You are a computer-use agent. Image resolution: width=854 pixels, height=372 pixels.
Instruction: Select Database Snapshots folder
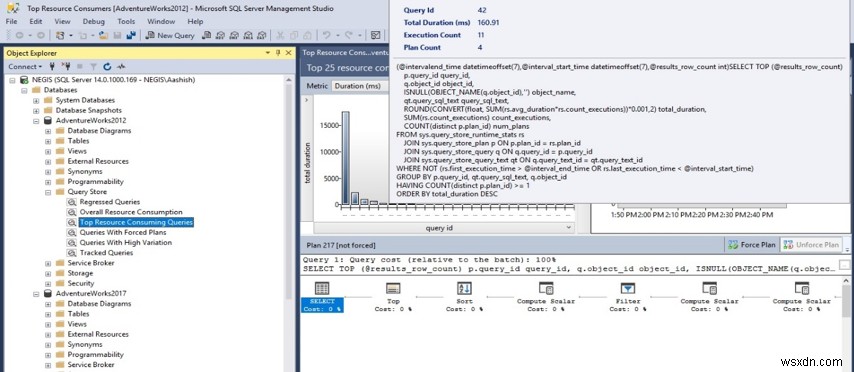point(89,111)
